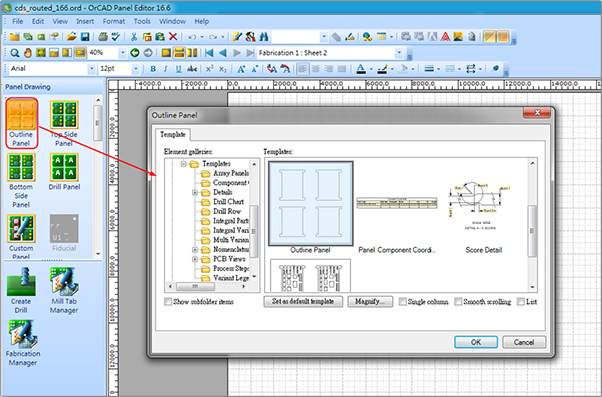Toggle Strikethrough text formatting
602x397 pixels.
[x=192, y=69]
